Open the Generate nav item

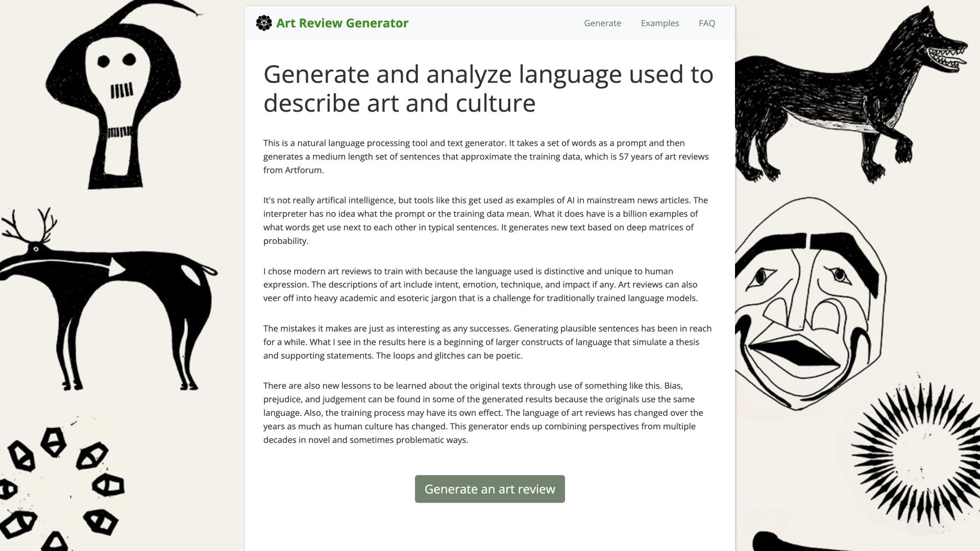click(x=603, y=23)
